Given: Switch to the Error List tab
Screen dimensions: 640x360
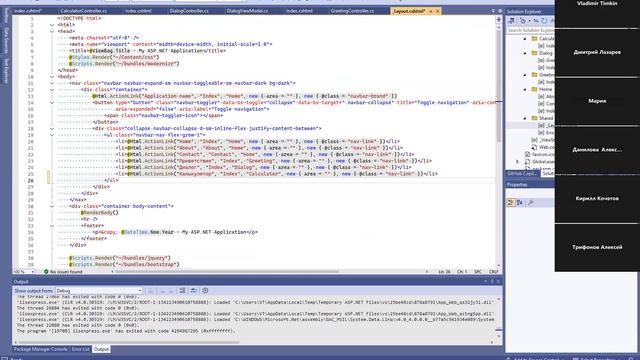Looking at the screenshot, I should click(x=80, y=349).
